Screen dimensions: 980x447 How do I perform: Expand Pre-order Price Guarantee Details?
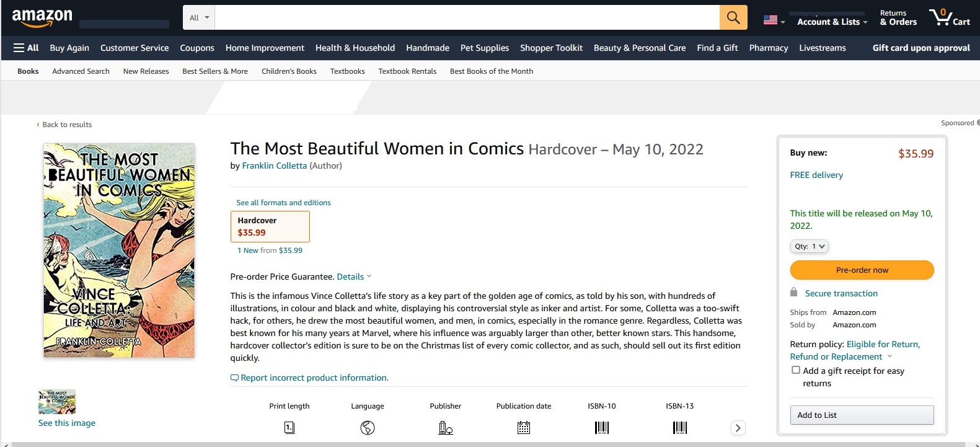354,277
